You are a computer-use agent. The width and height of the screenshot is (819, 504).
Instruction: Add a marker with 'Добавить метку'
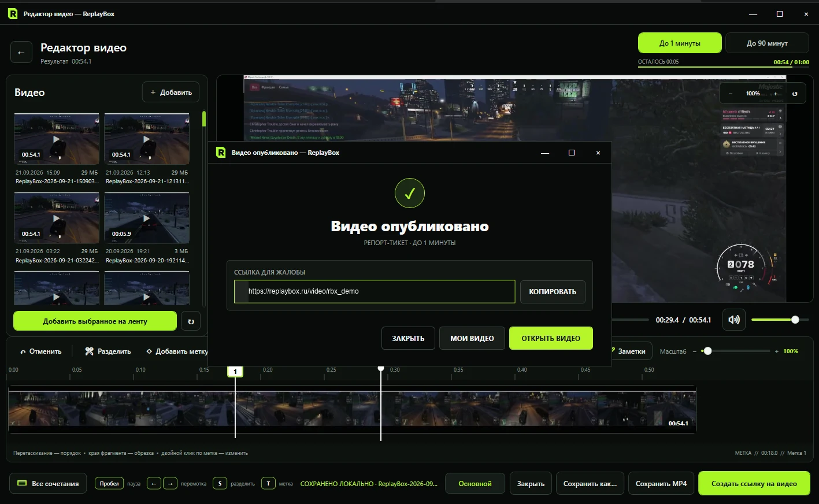(x=177, y=351)
